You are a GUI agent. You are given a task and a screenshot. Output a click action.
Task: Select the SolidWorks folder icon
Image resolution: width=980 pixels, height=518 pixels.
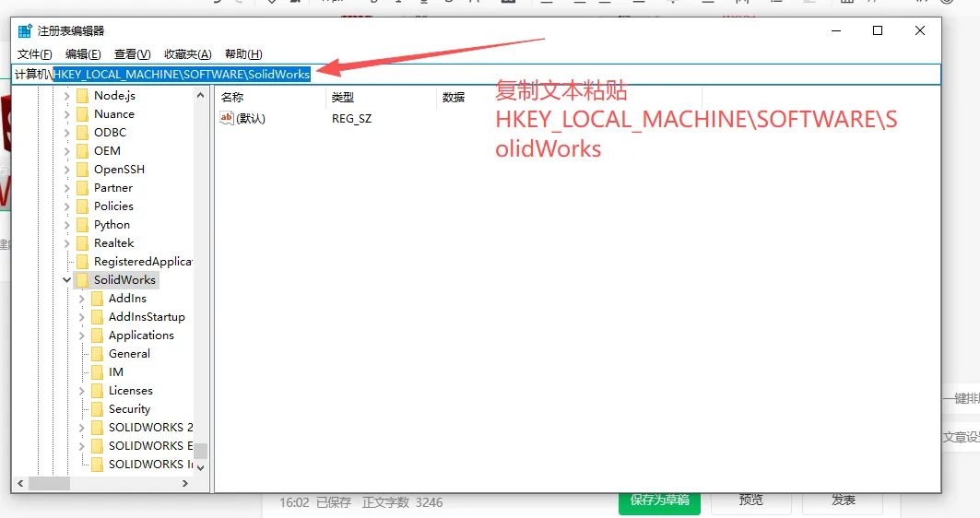(x=82, y=280)
